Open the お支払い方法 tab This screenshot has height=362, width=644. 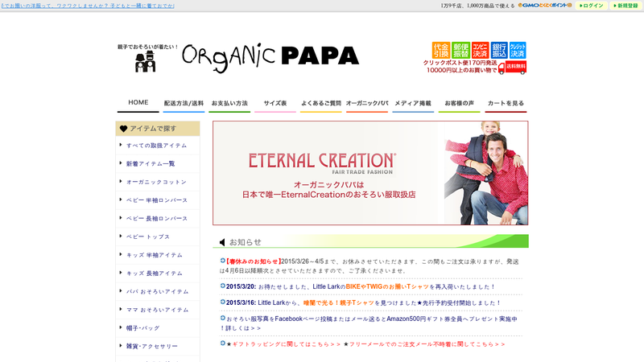pos(229,104)
